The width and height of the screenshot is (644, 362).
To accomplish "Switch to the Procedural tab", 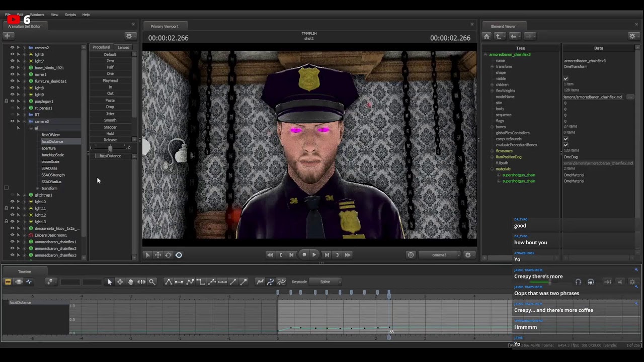I will pyautogui.click(x=101, y=47).
